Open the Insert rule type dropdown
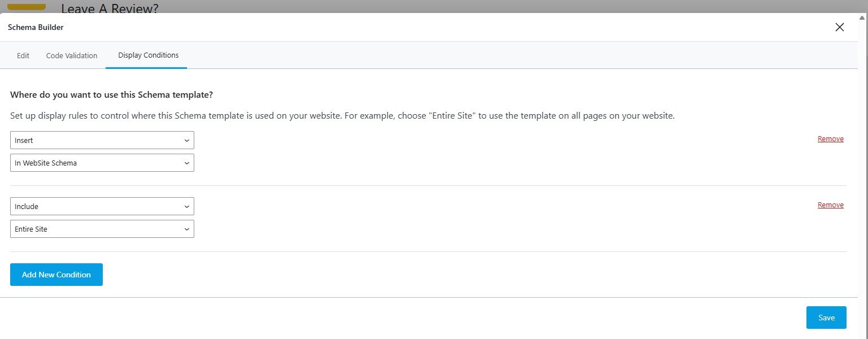 pyautogui.click(x=102, y=141)
